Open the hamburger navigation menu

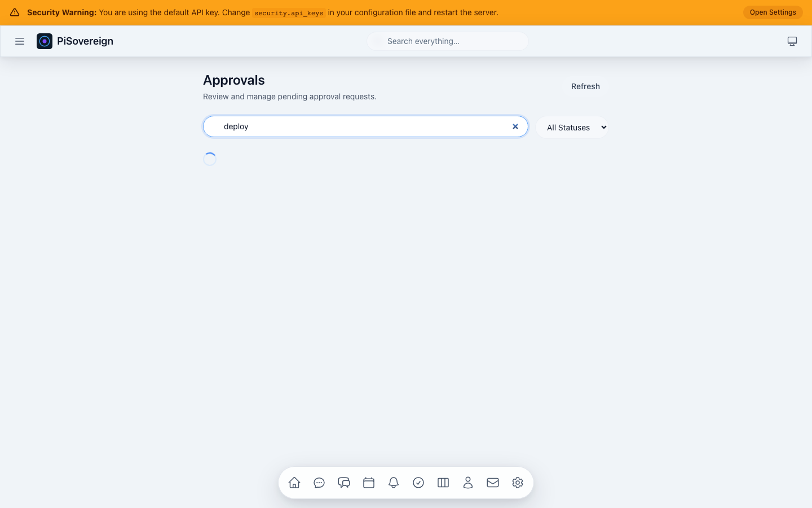click(20, 41)
